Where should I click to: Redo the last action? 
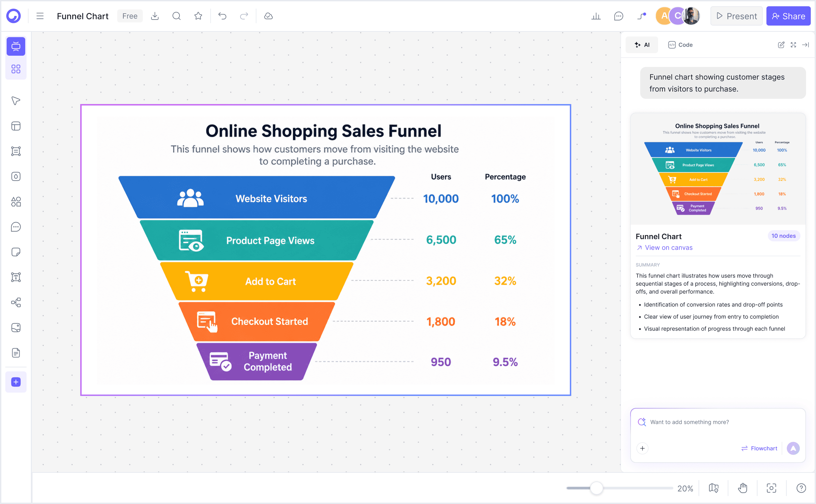coord(244,16)
